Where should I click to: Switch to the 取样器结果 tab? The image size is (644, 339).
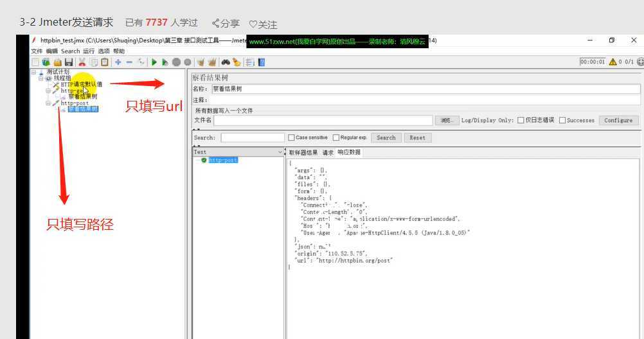coord(303,152)
